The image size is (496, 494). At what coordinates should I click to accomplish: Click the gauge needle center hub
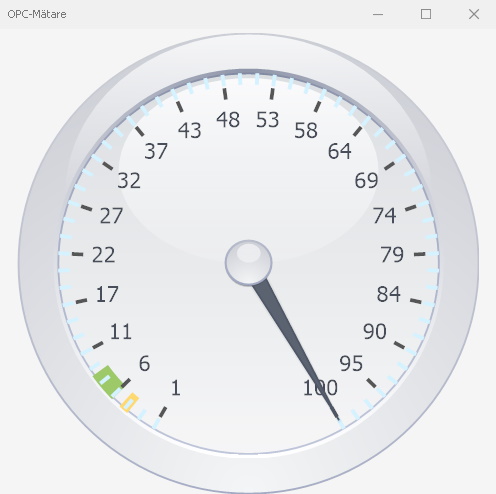(248, 263)
